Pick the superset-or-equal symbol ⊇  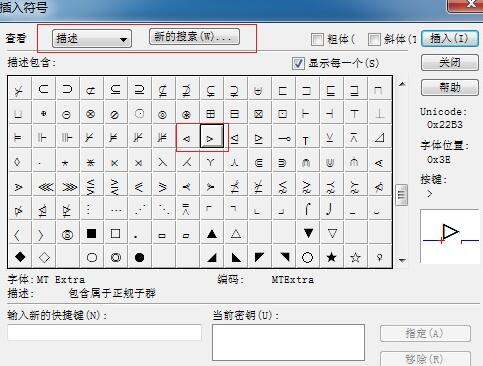point(139,89)
